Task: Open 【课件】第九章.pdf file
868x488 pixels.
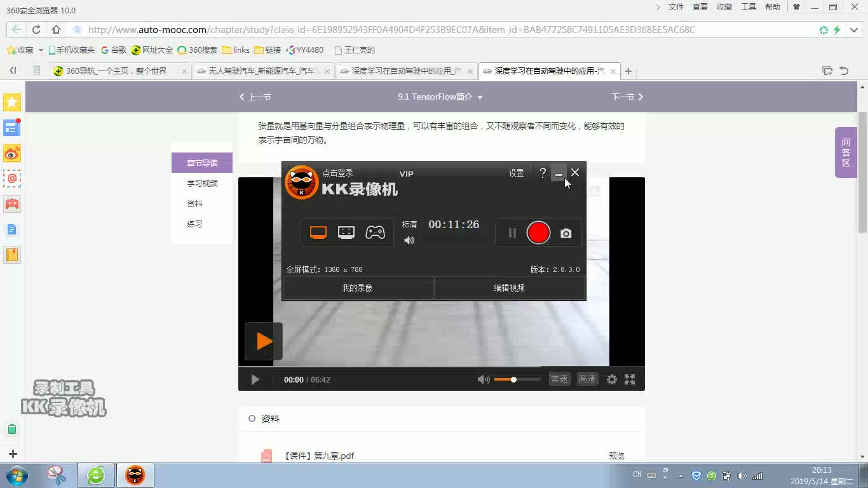Action: tap(318, 456)
